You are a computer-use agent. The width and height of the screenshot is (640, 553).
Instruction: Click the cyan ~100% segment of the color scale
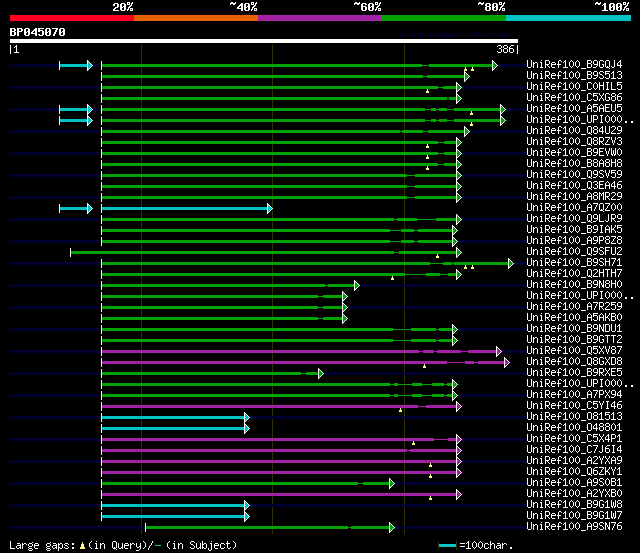(569, 18)
